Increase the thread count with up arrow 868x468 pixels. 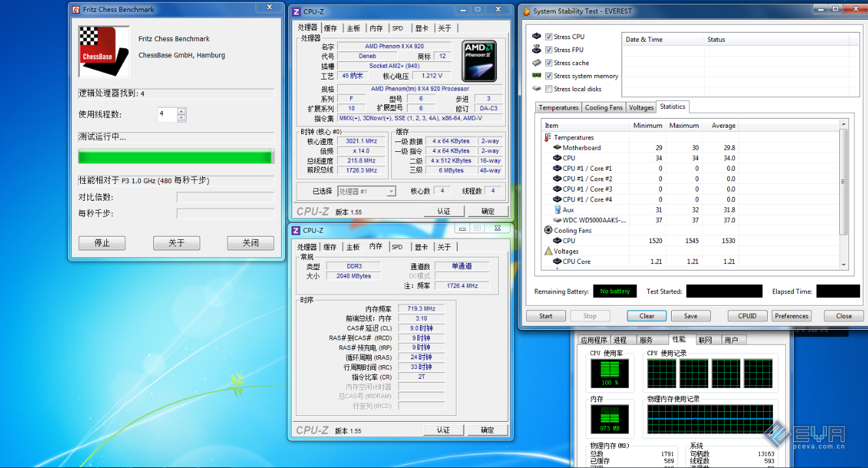181,111
